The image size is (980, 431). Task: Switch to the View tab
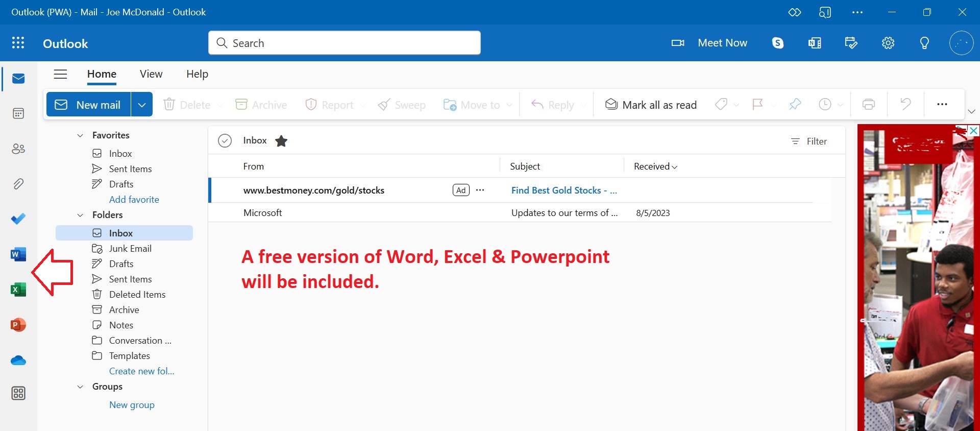pyautogui.click(x=151, y=74)
